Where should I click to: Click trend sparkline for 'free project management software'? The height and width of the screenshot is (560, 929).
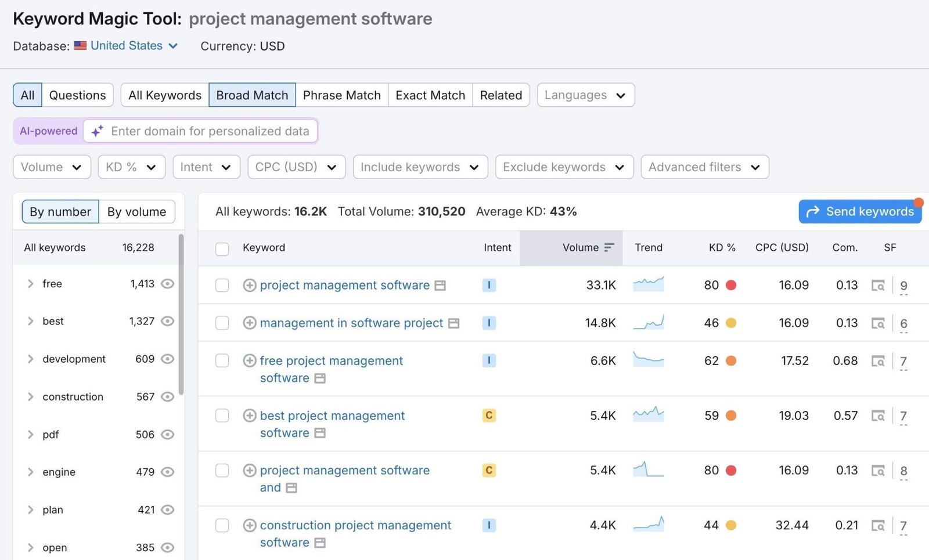pos(649,360)
